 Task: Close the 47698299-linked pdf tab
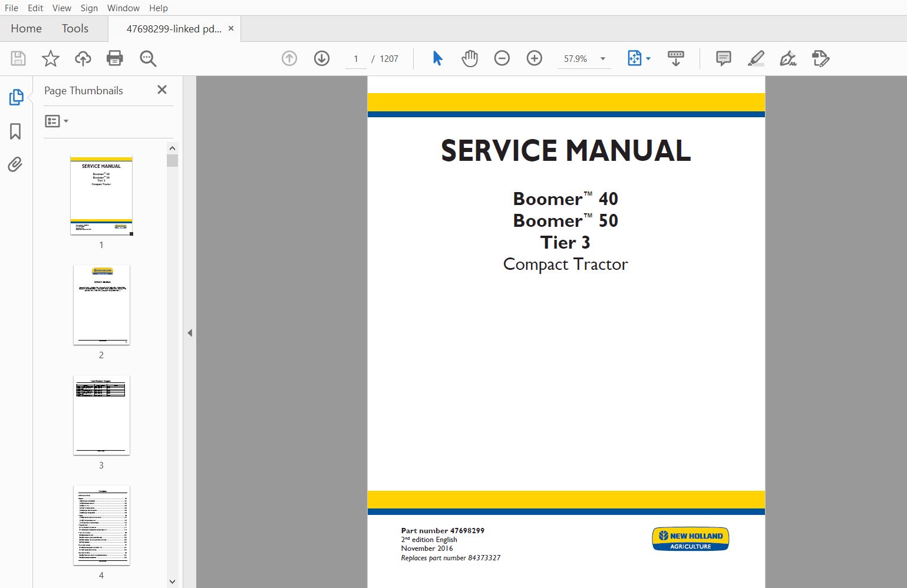pyautogui.click(x=231, y=28)
